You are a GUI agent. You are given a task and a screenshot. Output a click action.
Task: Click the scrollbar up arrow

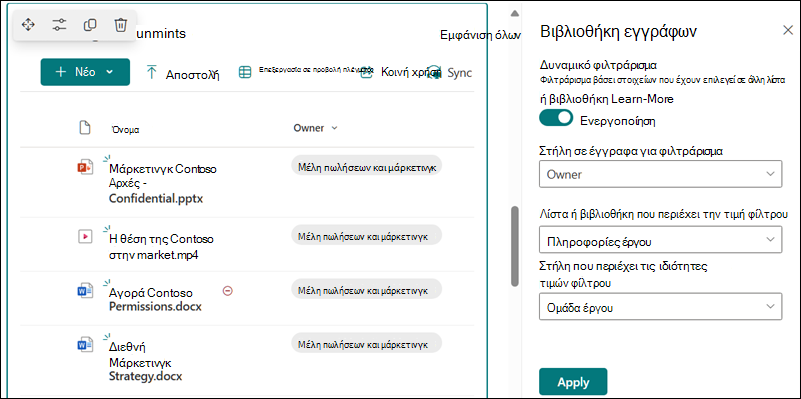515,13
